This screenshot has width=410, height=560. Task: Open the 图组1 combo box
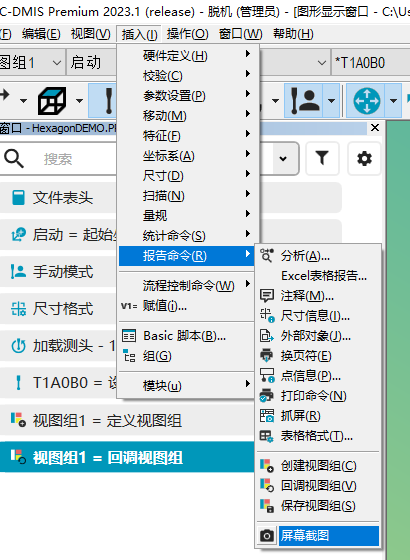tap(32, 63)
